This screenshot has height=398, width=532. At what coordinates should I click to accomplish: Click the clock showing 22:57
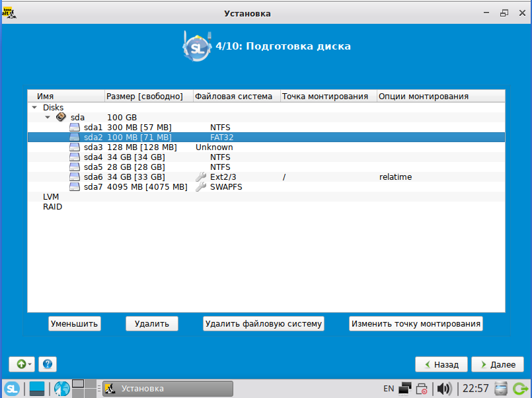pos(476,388)
